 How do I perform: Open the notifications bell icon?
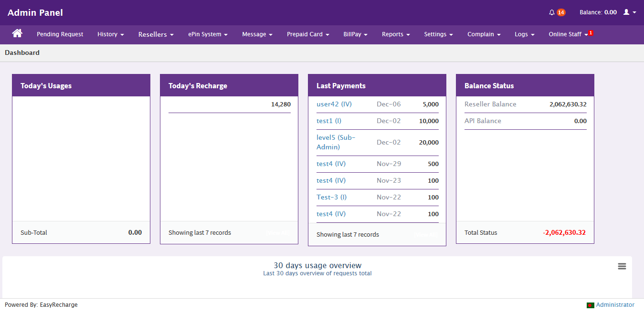pos(552,12)
